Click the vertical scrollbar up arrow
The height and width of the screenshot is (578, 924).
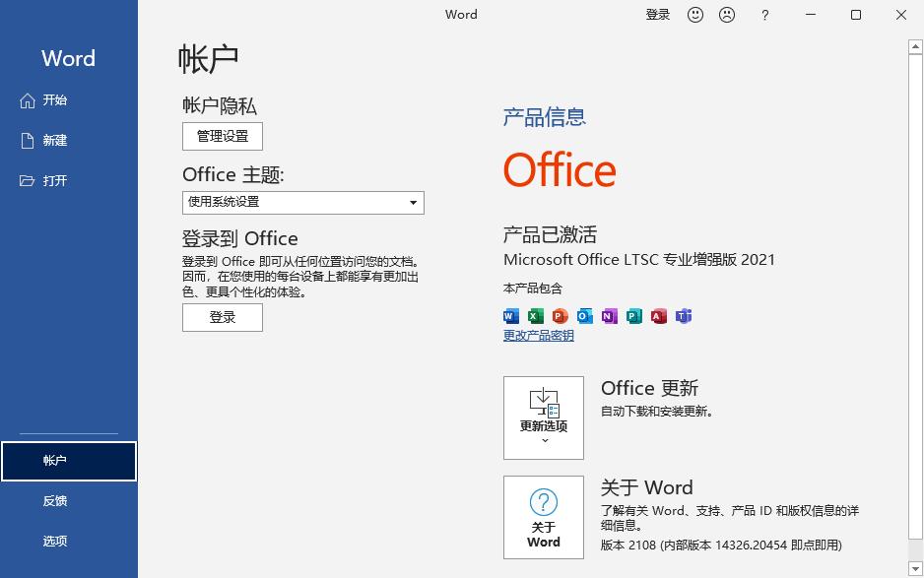point(914,45)
